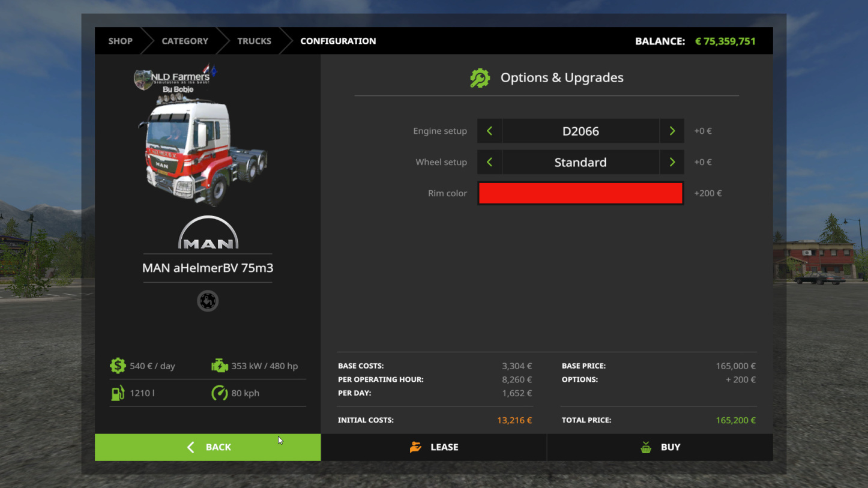
Task: Click the MAN brand logo
Action: coord(208,233)
